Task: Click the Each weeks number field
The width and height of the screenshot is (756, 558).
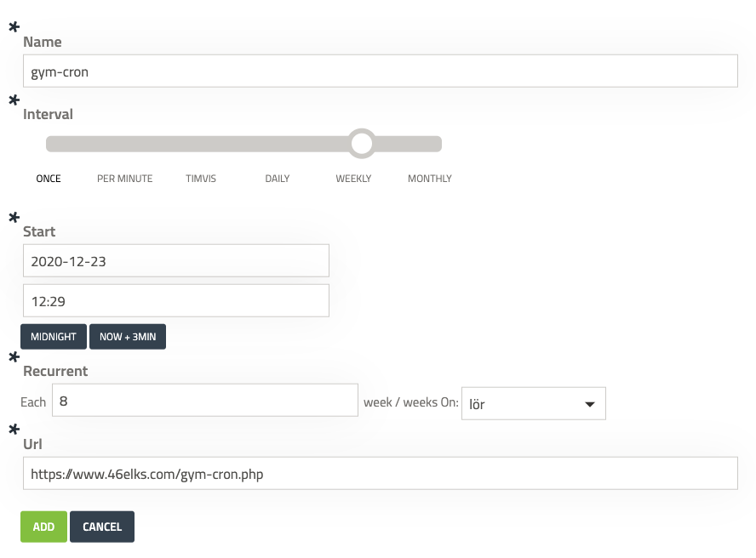Action: [x=204, y=400]
